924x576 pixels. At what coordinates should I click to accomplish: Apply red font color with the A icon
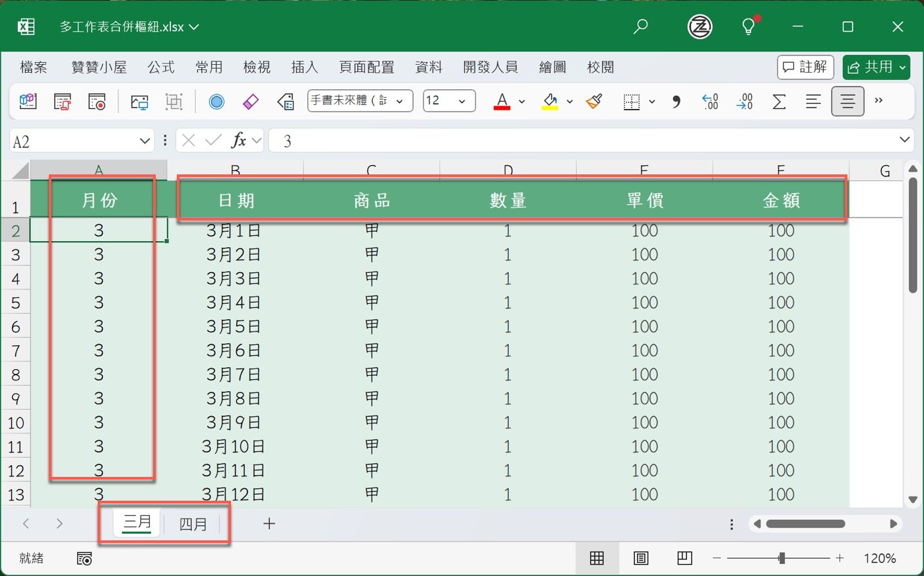[x=502, y=101]
